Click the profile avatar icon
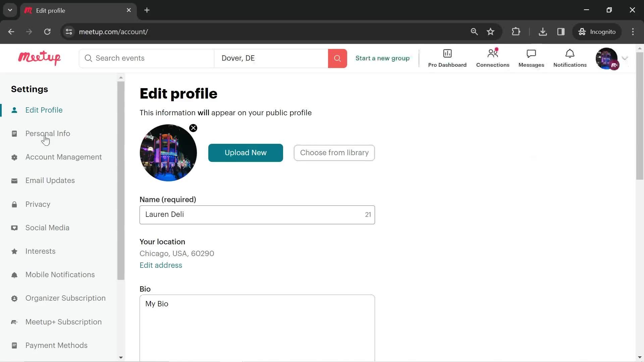The image size is (644, 362). [x=608, y=58]
